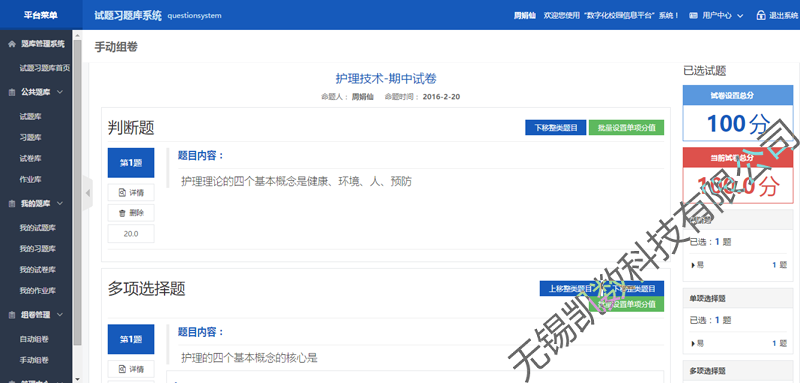Select 手动组卷 in the sidebar
The image size is (800, 383).
tap(34, 360)
